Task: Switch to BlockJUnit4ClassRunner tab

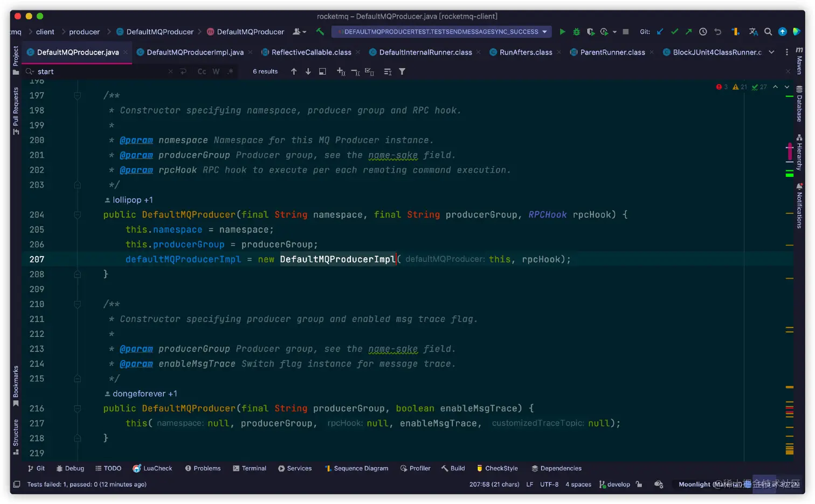Action: 712,52
